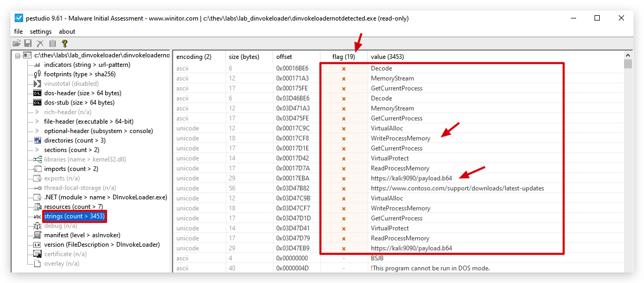
Task: Sort by the encoding (2) column header
Action: pos(199,56)
